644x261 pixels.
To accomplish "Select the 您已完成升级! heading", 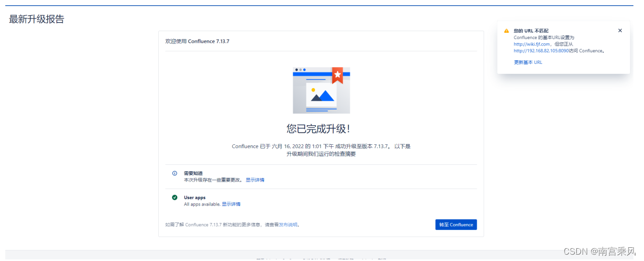I will 318,129.
